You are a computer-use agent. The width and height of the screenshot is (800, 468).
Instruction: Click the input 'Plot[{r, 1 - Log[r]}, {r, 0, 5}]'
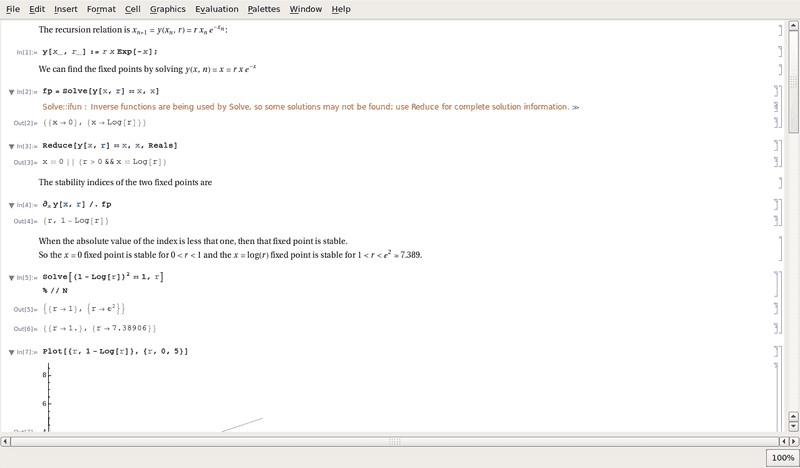point(115,352)
